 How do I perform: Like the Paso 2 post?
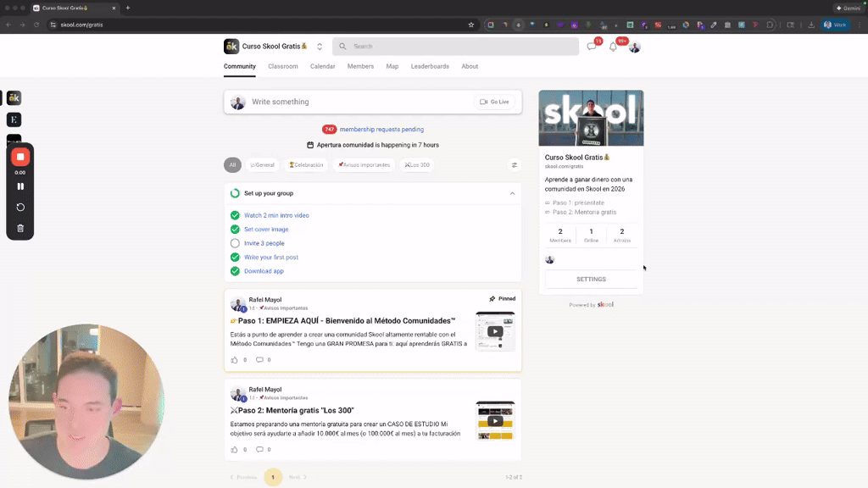pos(234,450)
